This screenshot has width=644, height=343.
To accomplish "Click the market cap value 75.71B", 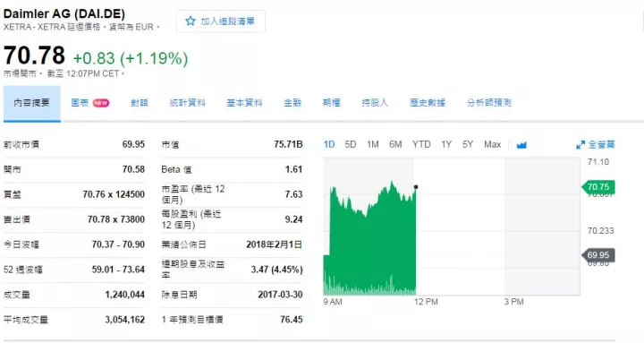I will click(288, 144).
